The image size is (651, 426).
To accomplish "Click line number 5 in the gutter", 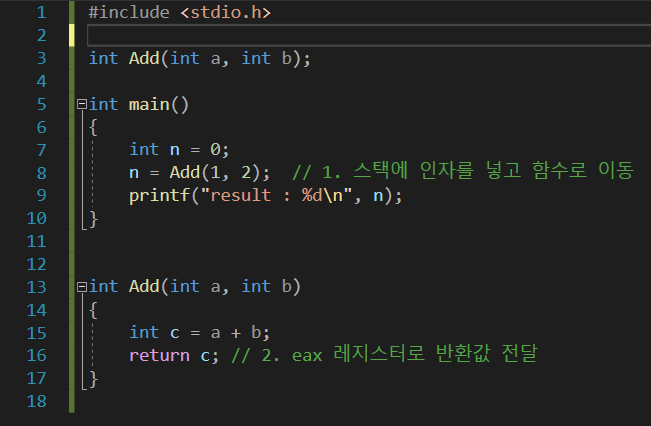I will [x=41, y=104].
